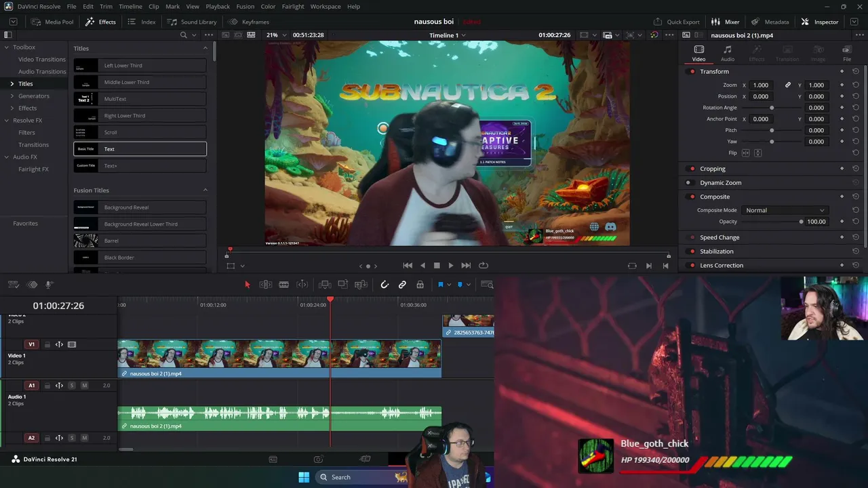Toggle the Position Lock padlock icon
This screenshot has width=868, height=488.
[420, 285]
